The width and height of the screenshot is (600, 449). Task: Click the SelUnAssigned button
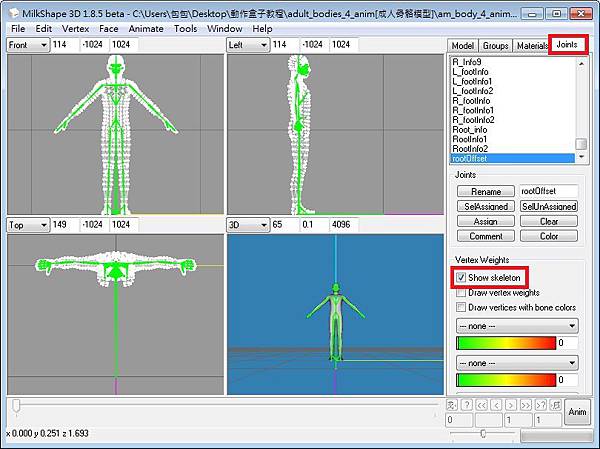(549, 206)
